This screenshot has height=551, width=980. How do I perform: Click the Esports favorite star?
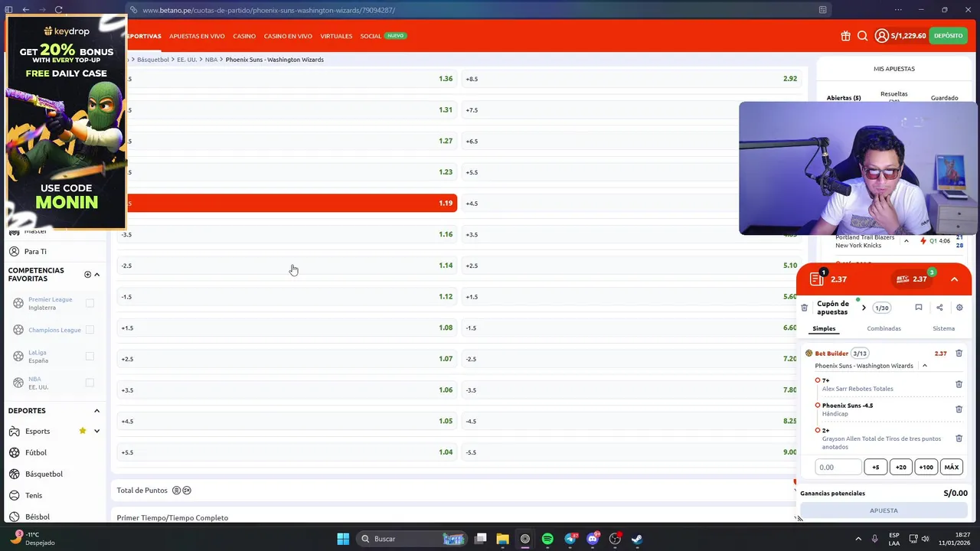[82, 431]
